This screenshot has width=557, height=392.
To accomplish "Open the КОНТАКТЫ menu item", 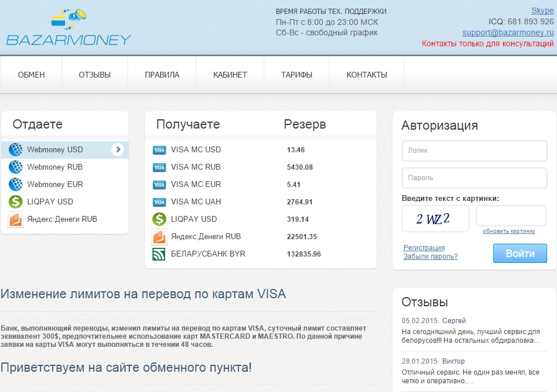I will 366,75.
